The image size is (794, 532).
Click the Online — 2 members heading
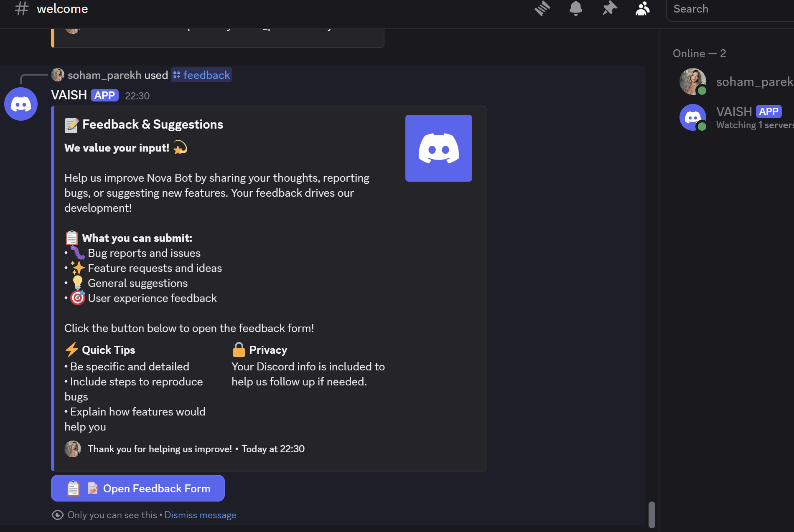pyautogui.click(x=699, y=53)
